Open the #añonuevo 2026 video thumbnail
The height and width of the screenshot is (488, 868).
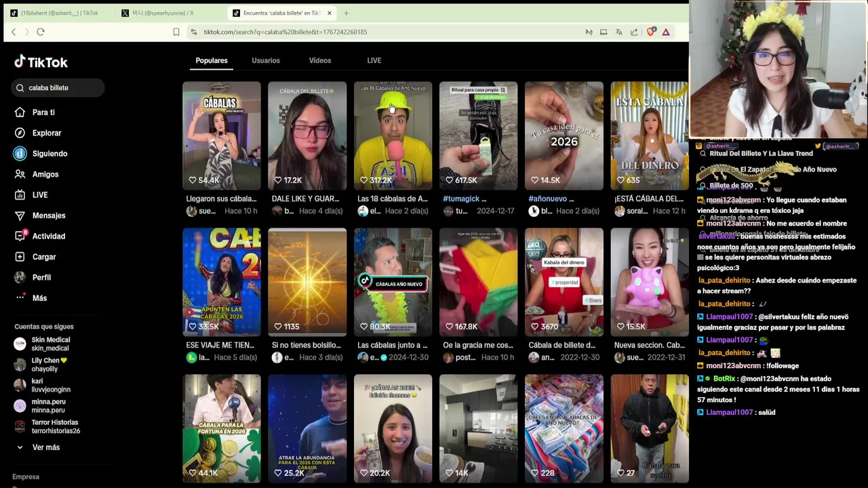(564, 136)
